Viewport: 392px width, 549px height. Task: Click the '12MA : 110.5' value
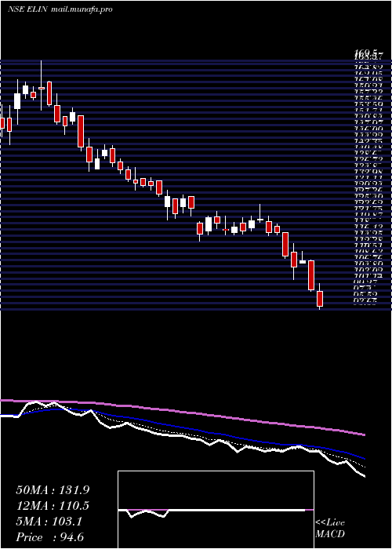tap(53, 506)
